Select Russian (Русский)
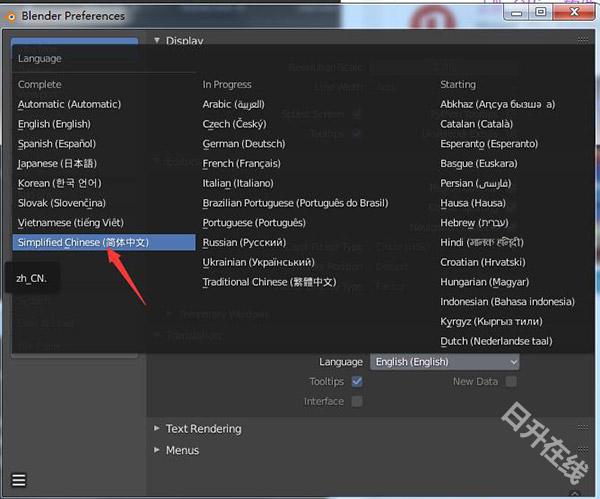 click(x=244, y=243)
